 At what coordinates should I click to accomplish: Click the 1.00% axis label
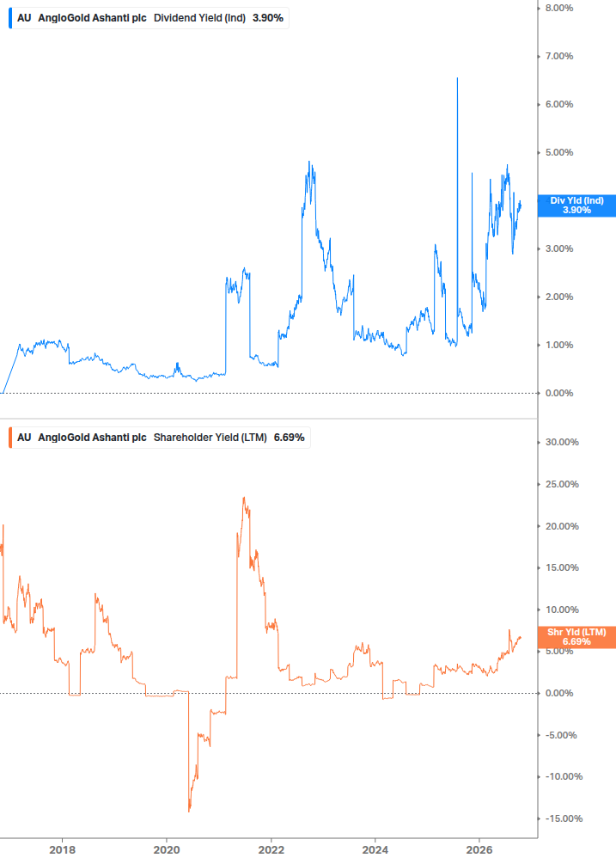(558, 345)
